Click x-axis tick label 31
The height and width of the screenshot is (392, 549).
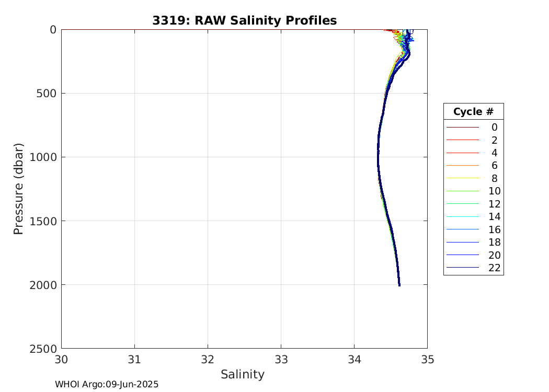(x=134, y=360)
